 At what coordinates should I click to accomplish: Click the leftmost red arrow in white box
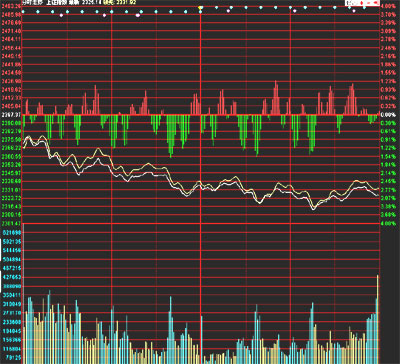362,3
